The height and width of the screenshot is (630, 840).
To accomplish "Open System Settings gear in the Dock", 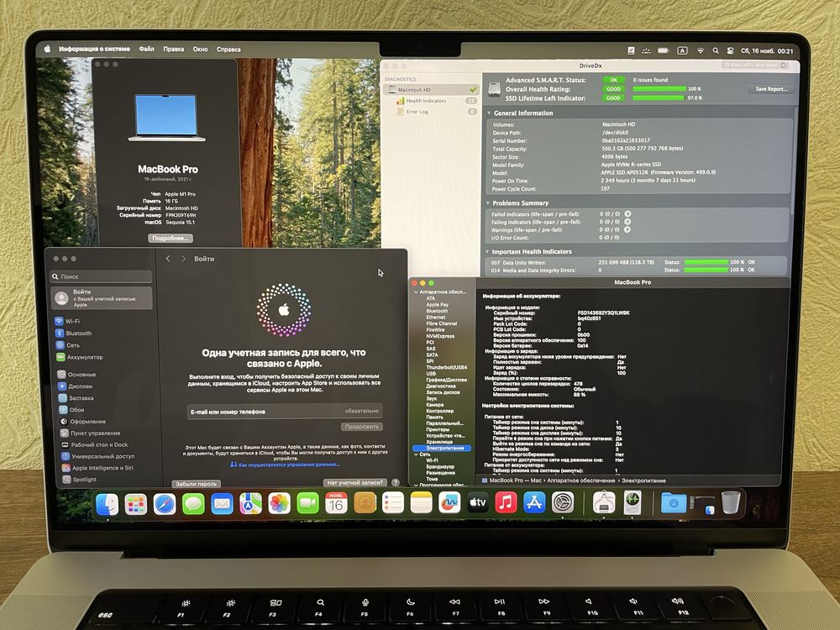I will click(563, 502).
